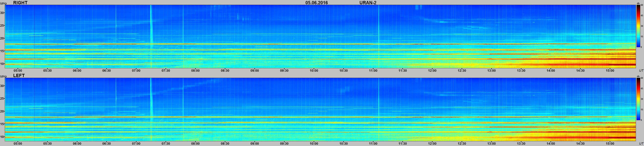Click the 11:00 tick under LEFT panel
Screen dimensions: 644x146
[373, 144]
